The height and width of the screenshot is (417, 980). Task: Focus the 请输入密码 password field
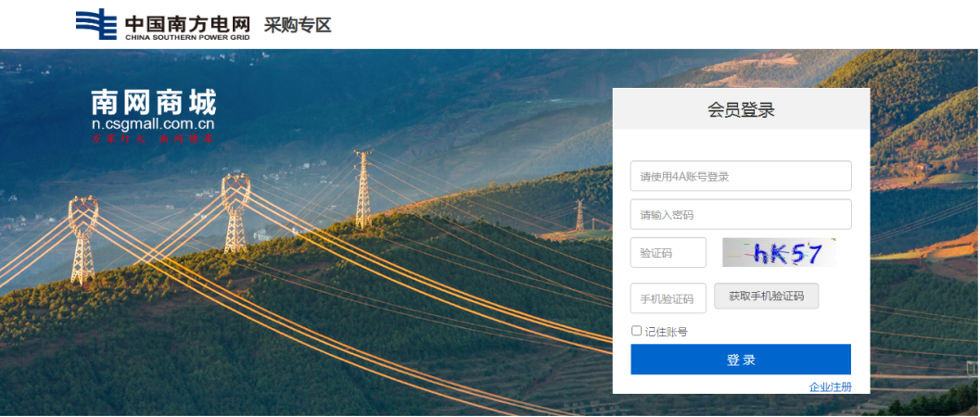point(741,214)
